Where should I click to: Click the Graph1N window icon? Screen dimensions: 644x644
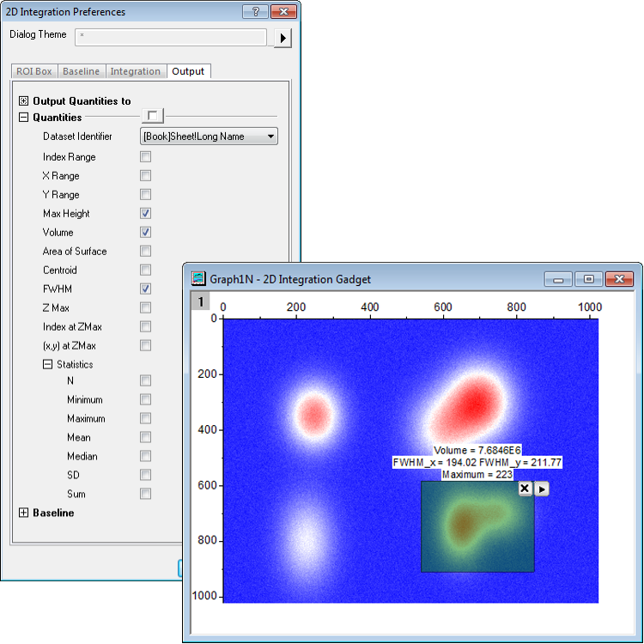point(198,279)
